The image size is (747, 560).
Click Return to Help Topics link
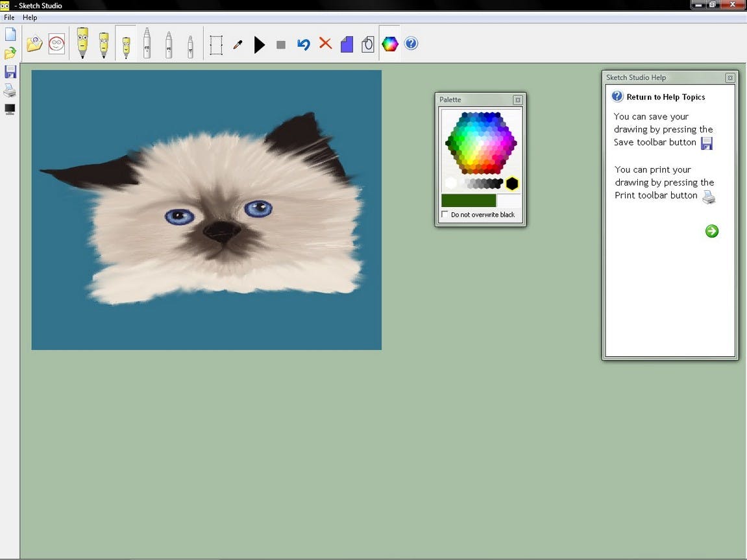click(x=665, y=97)
